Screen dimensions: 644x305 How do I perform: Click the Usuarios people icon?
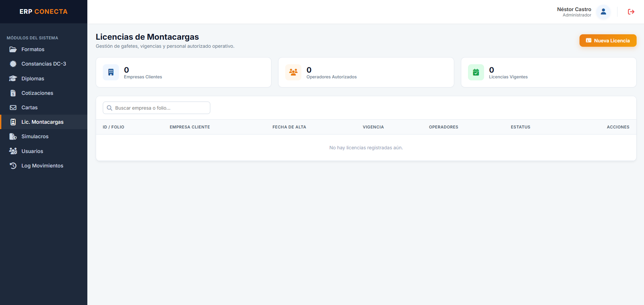point(13,151)
